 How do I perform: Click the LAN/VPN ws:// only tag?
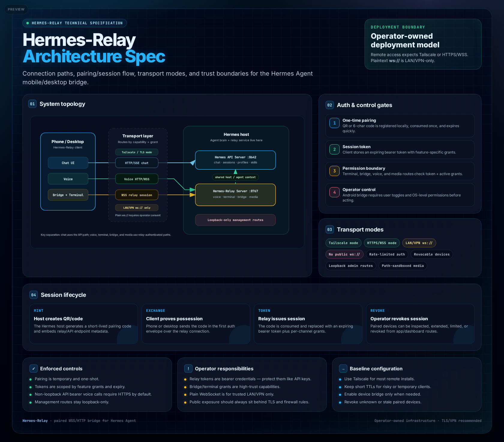137,208
